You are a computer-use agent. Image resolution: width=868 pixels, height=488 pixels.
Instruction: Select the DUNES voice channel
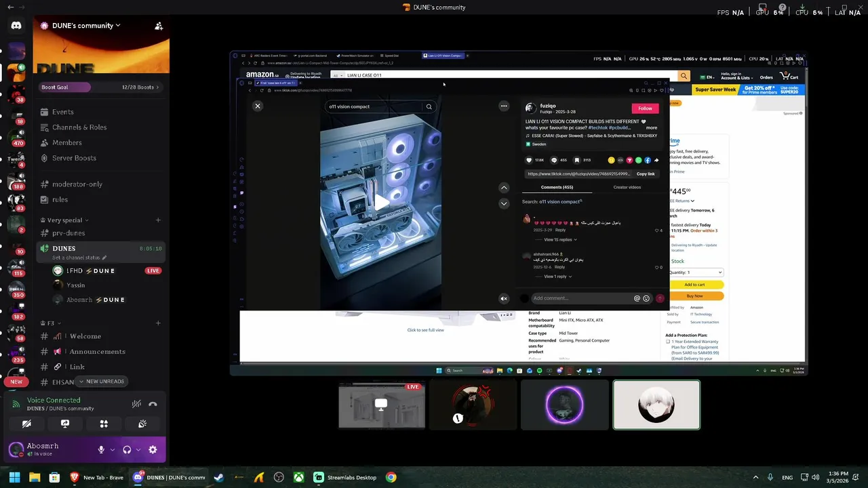(x=100, y=252)
